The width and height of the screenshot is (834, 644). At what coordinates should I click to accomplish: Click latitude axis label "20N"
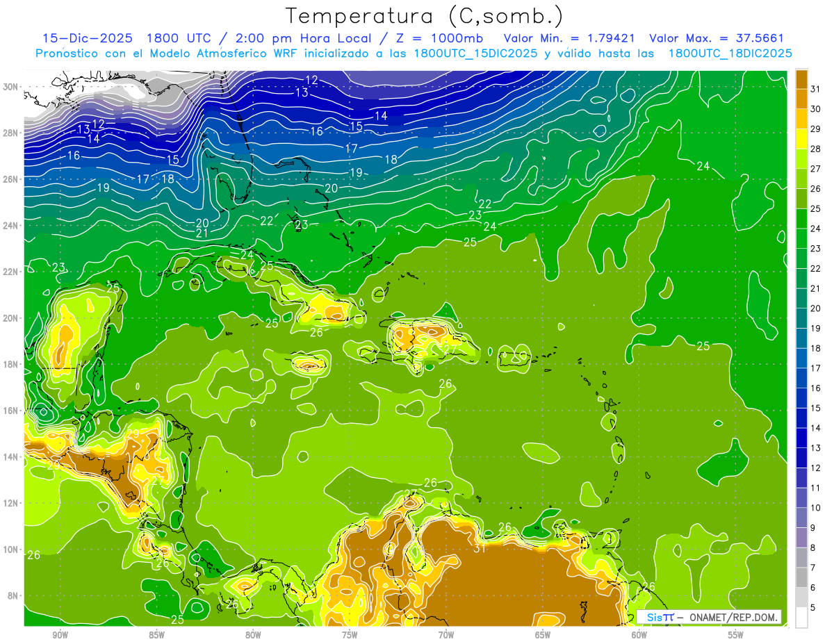click(12, 318)
